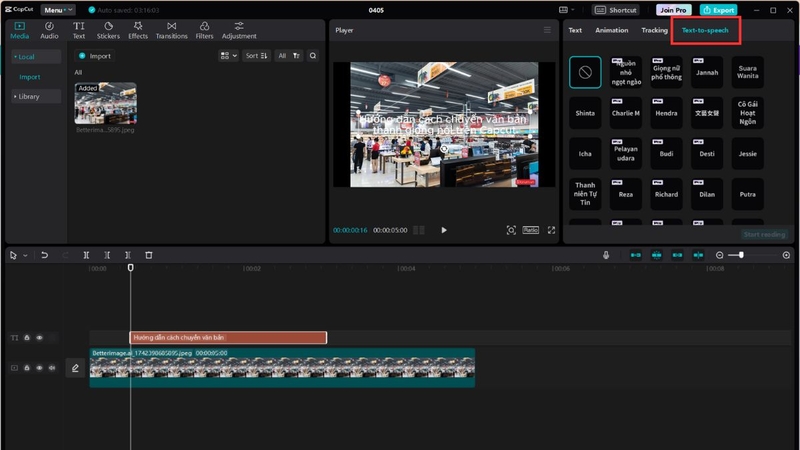Switch to the Animation tab
This screenshot has width=800, height=450.
pos(611,30)
